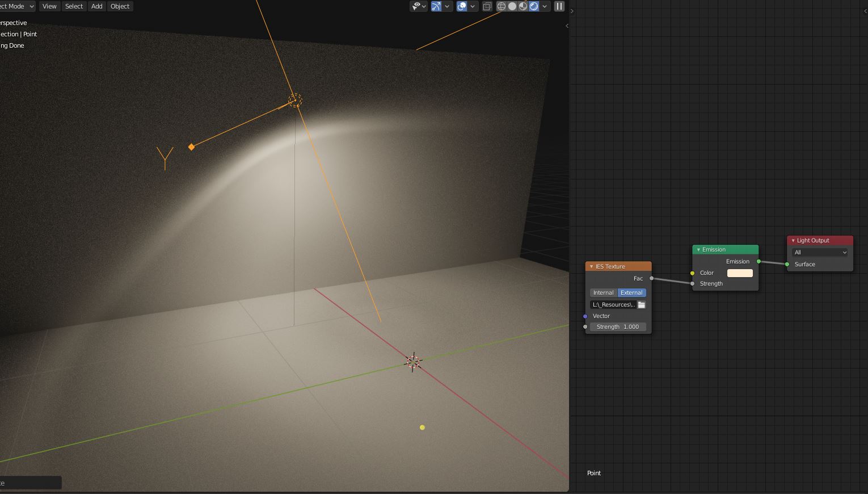This screenshot has height=494, width=868.
Task: Open the Select menu
Action: coord(74,6)
